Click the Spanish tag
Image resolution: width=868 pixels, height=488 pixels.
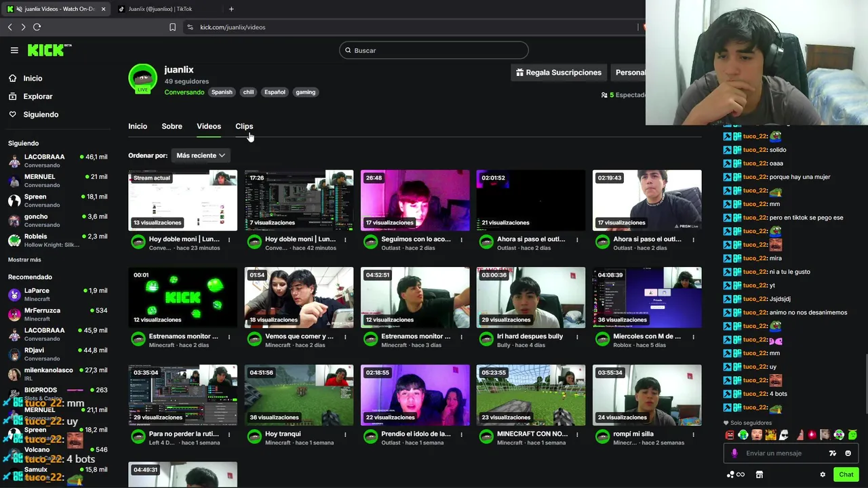[x=222, y=92]
